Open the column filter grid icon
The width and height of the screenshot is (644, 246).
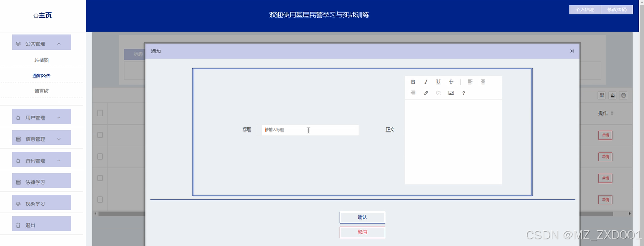click(602, 95)
